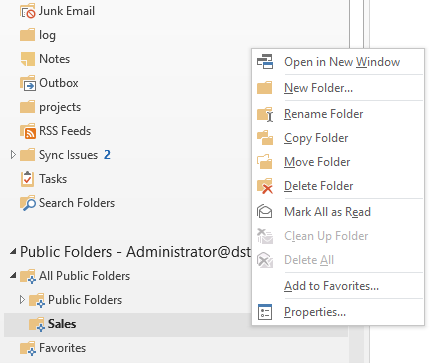Click the Tasks clipboard icon
This screenshot has height=363, width=445.
coord(27,179)
